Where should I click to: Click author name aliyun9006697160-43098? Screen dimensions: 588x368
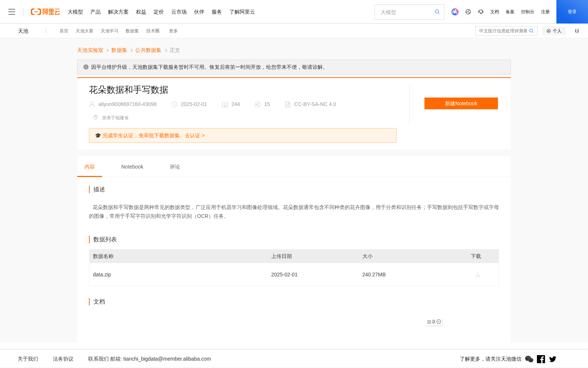click(x=128, y=104)
